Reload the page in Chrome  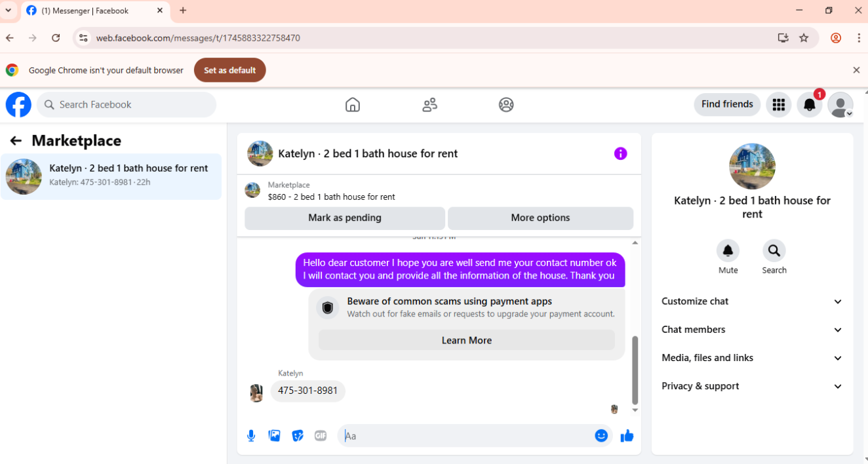coord(56,38)
